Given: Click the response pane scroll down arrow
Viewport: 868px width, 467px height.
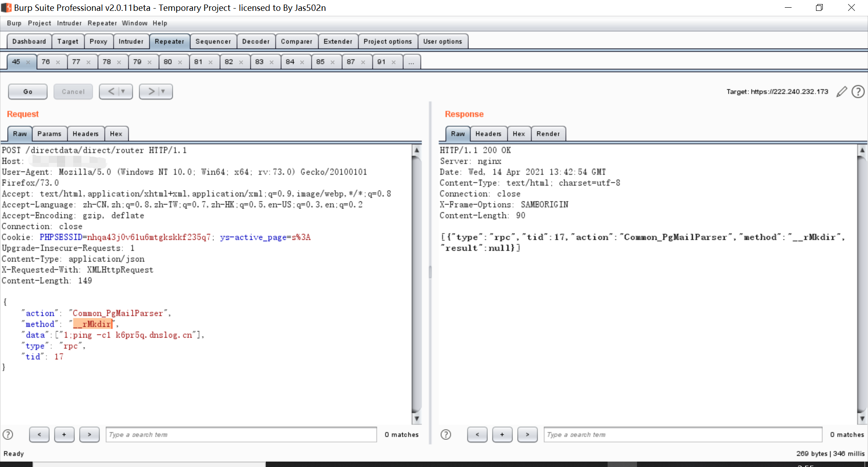Looking at the screenshot, I should (862, 419).
